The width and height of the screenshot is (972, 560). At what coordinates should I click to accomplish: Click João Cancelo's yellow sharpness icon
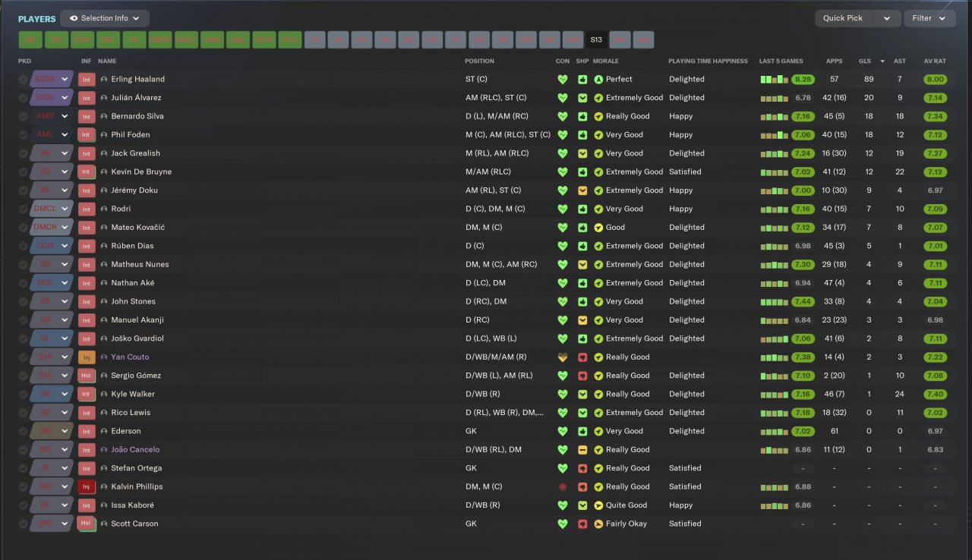coord(582,450)
